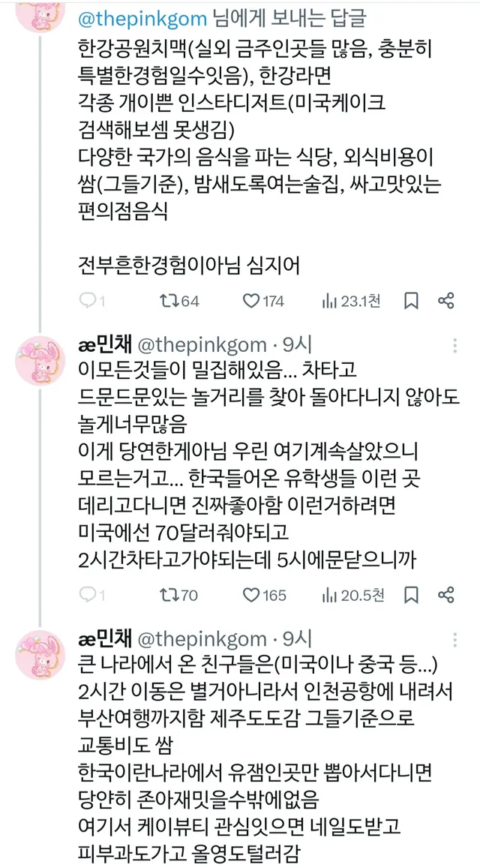The image size is (480, 868).
Task: Reply to the tweet with 165 likes
Action: tap(88, 595)
